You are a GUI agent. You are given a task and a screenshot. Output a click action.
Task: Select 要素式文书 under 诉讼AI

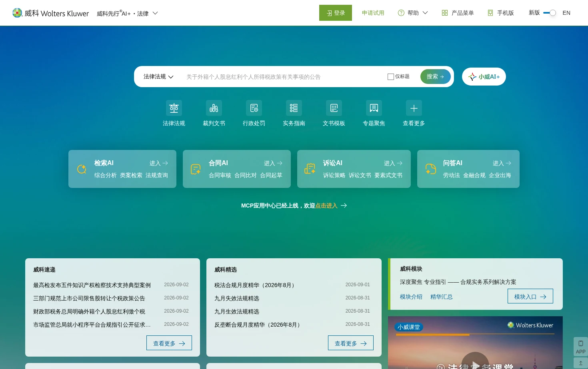click(388, 175)
